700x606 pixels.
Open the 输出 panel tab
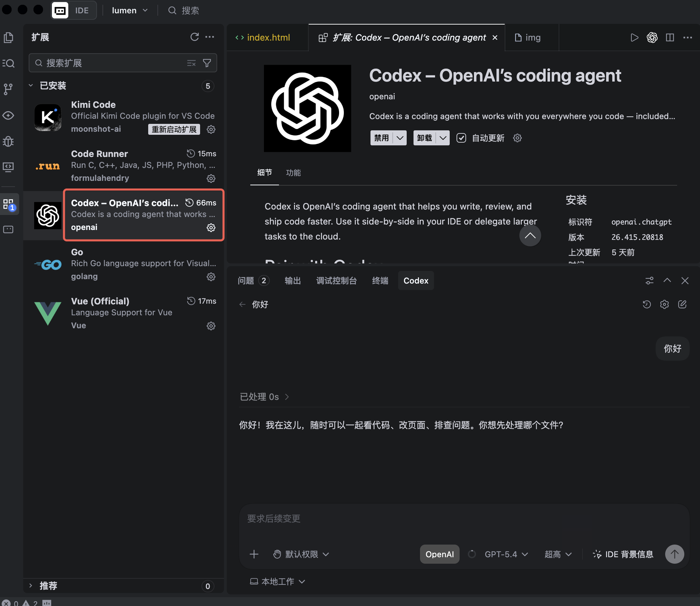coord(293,280)
